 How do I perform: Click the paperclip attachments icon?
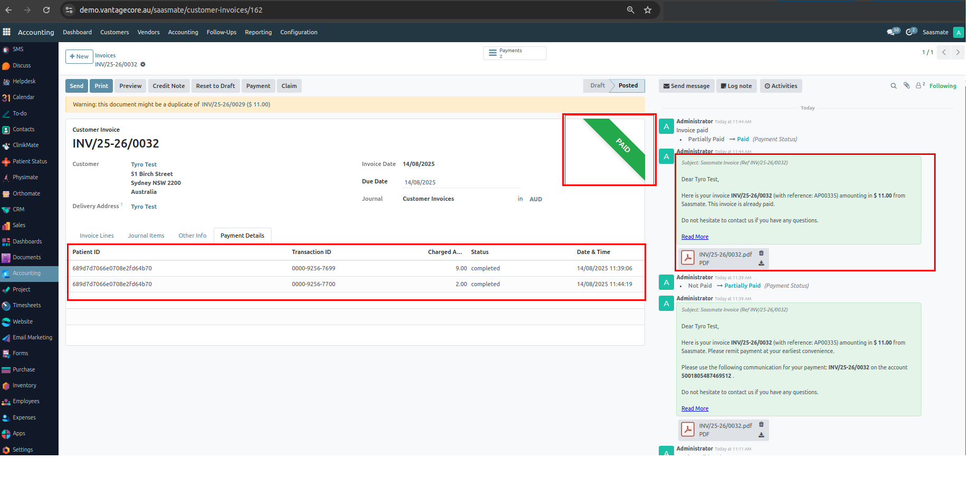[907, 85]
